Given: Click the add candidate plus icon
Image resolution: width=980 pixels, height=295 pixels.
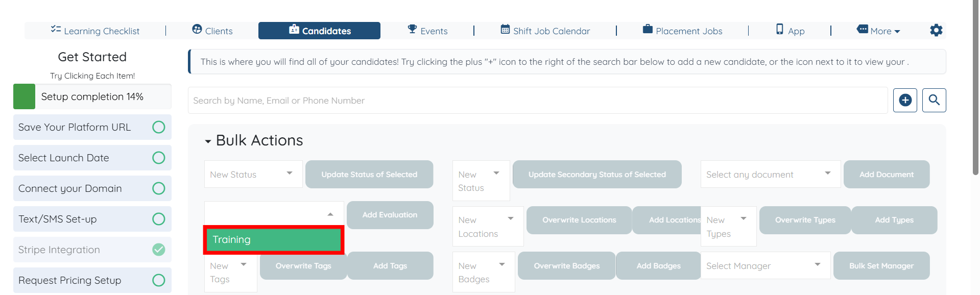Looking at the screenshot, I should point(905,100).
